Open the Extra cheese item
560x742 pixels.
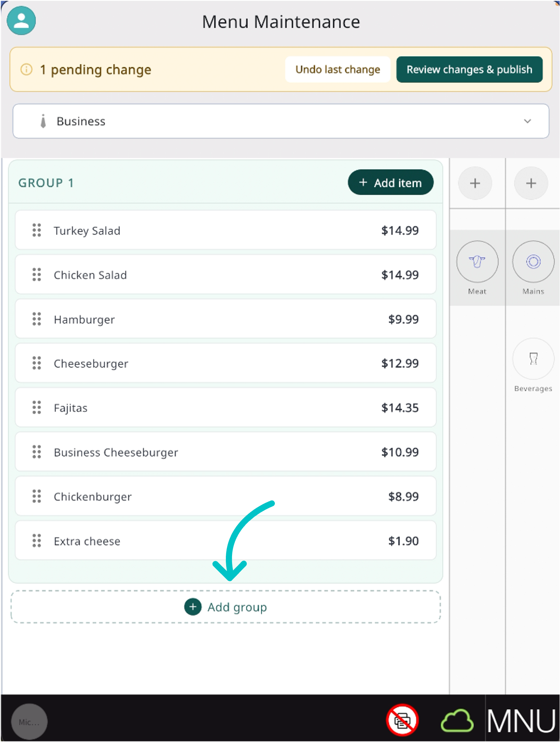[x=226, y=541]
